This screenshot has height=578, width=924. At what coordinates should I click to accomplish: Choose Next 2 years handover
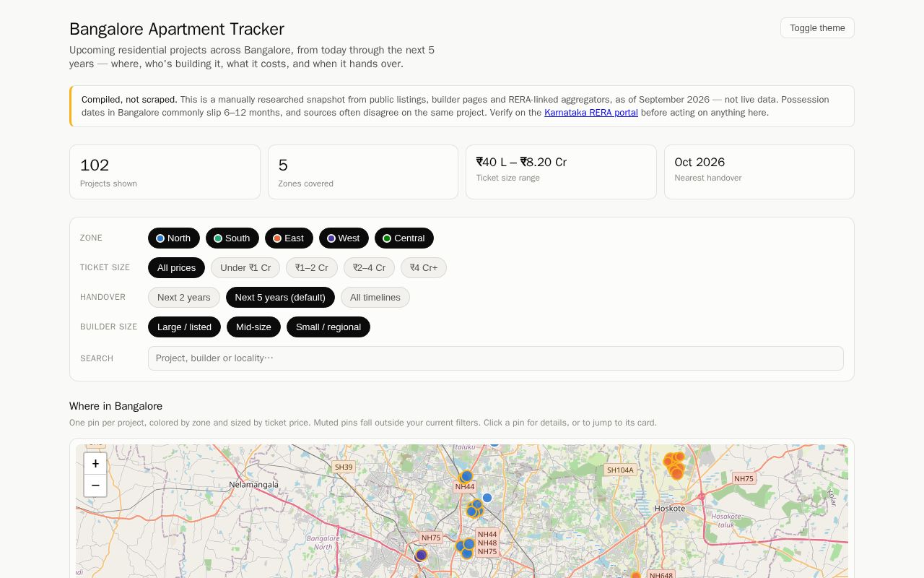point(184,297)
